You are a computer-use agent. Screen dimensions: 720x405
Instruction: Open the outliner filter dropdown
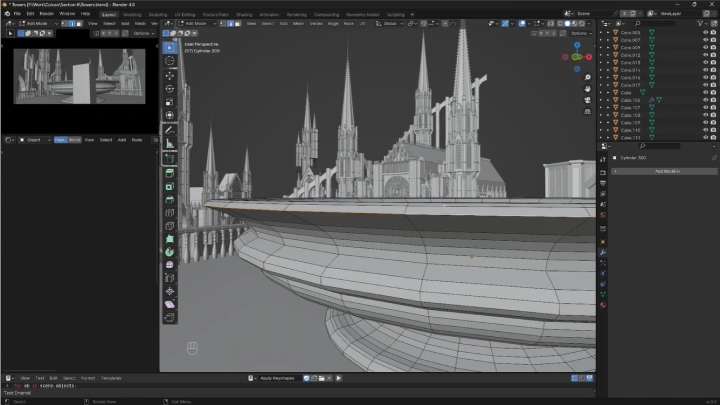(x=701, y=23)
